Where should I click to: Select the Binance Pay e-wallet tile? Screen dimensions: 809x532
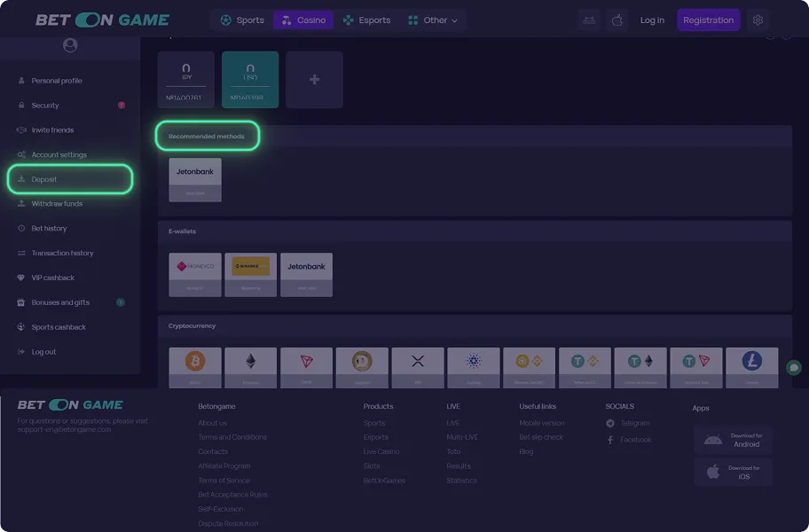click(x=250, y=273)
